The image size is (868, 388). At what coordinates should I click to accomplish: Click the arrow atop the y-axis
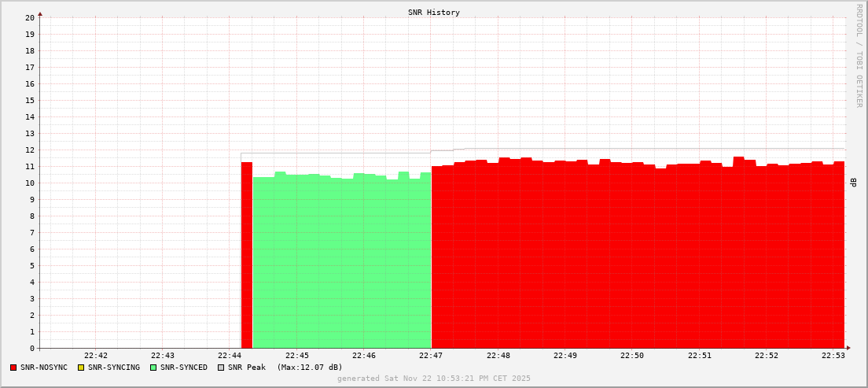tap(40, 13)
